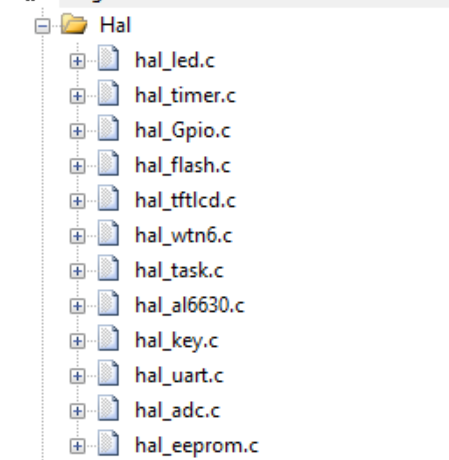Select hal_timer.c file name
Image resolution: width=449 pixels, height=460 pixels.
coord(185,96)
